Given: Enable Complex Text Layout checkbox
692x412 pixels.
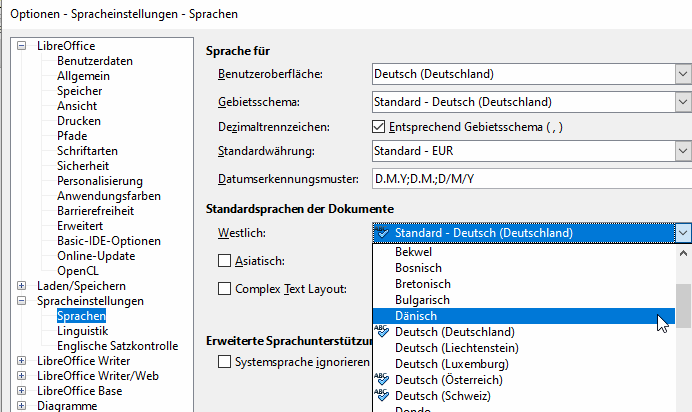Looking at the screenshot, I should pos(224,289).
